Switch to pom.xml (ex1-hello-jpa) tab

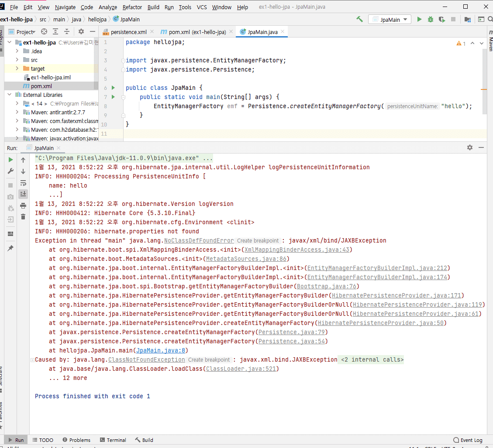pyautogui.click(x=197, y=32)
